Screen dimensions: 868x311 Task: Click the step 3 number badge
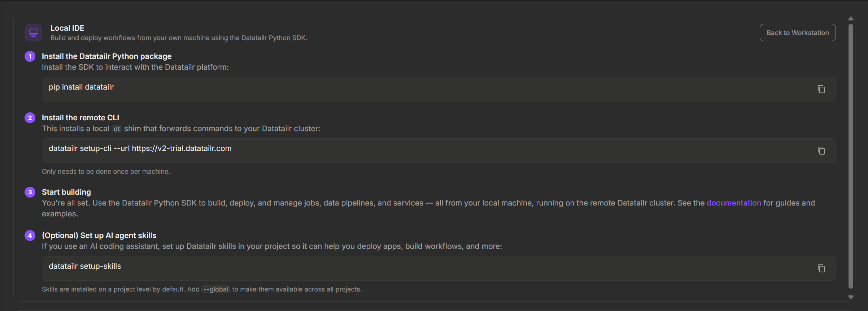coord(30,192)
